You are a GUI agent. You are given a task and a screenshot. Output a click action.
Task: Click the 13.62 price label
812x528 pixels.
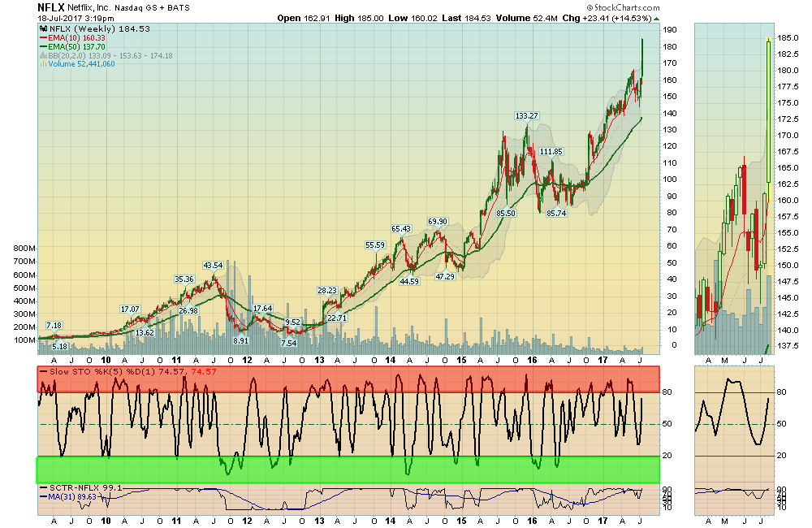pyautogui.click(x=145, y=333)
